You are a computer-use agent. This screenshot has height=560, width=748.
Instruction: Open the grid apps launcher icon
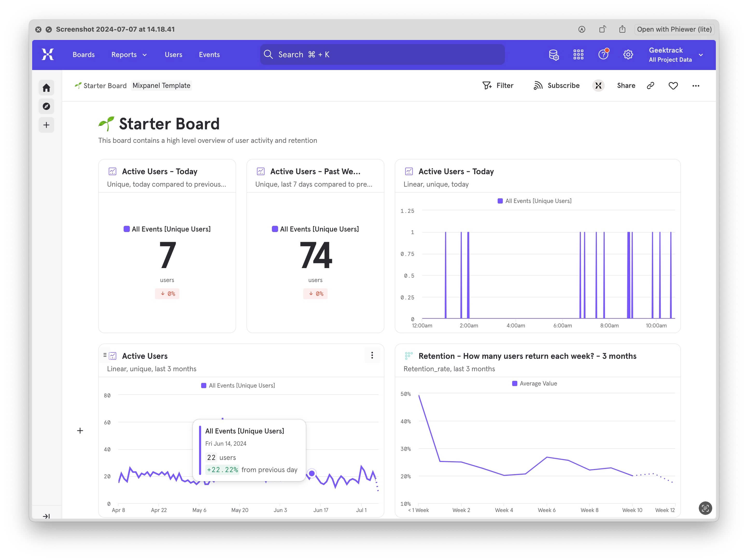point(578,54)
